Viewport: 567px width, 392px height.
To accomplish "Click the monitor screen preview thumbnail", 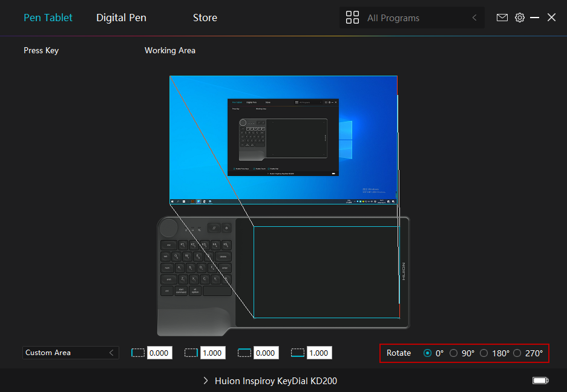I will [283, 140].
